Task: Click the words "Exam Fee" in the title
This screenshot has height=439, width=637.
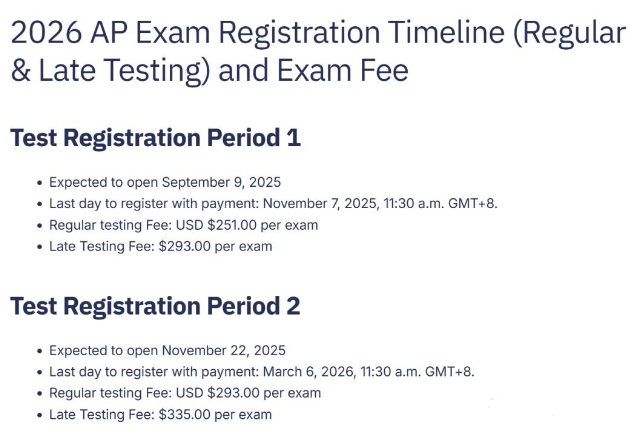Action: [x=339, y=72]
